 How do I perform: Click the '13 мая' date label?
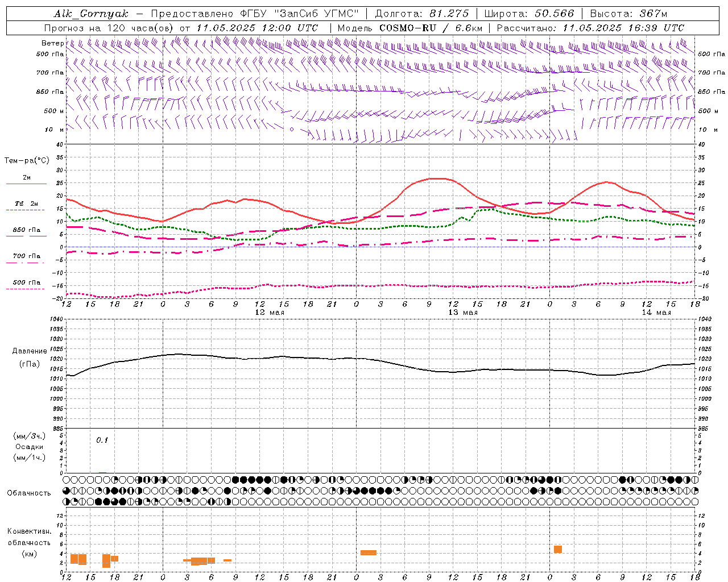click(x=463, y=313)
